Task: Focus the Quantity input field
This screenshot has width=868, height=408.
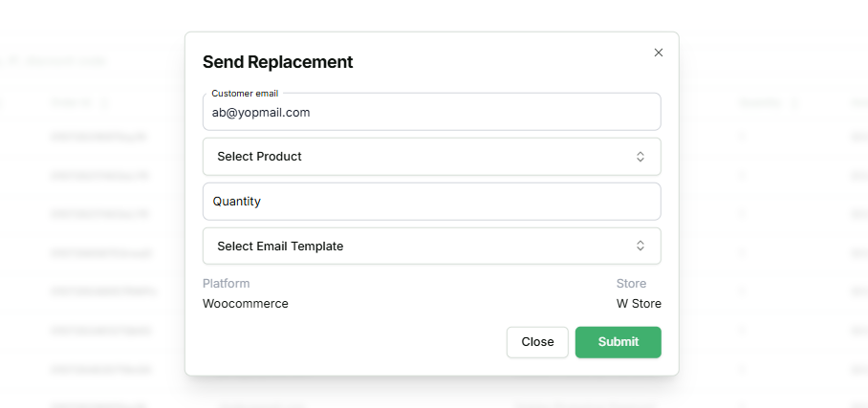Action: pyautogui.click(x=431, y=202)
